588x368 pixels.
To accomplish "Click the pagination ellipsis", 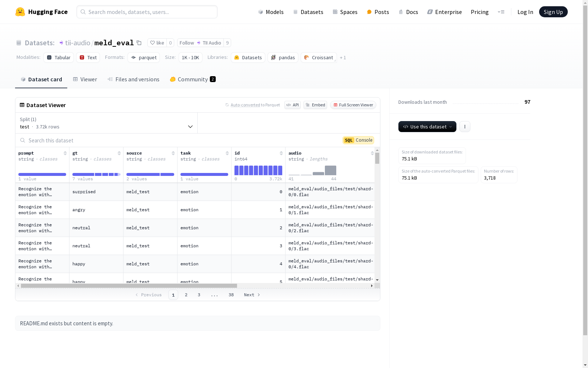I will [x=215, y=295].
